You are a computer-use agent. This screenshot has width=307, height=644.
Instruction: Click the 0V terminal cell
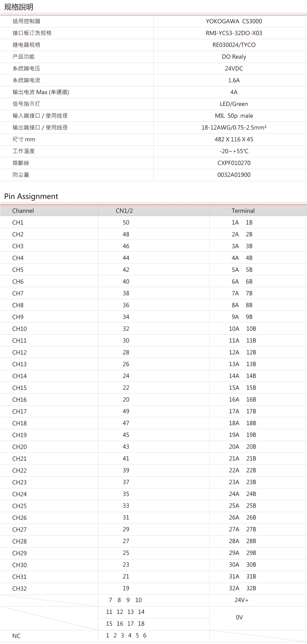point(239,617)
